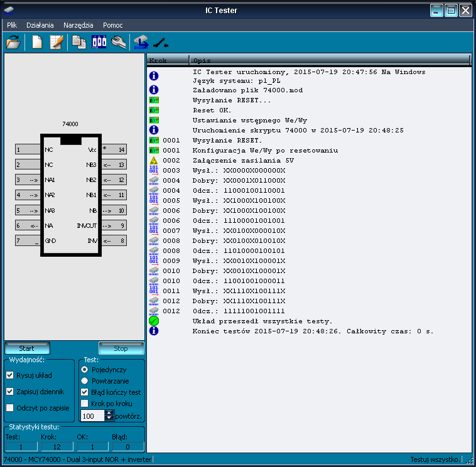The height and width of the screenshot is (467, 476).
Task: Click the chip identify toolbar icon
Action: (141, 43)
